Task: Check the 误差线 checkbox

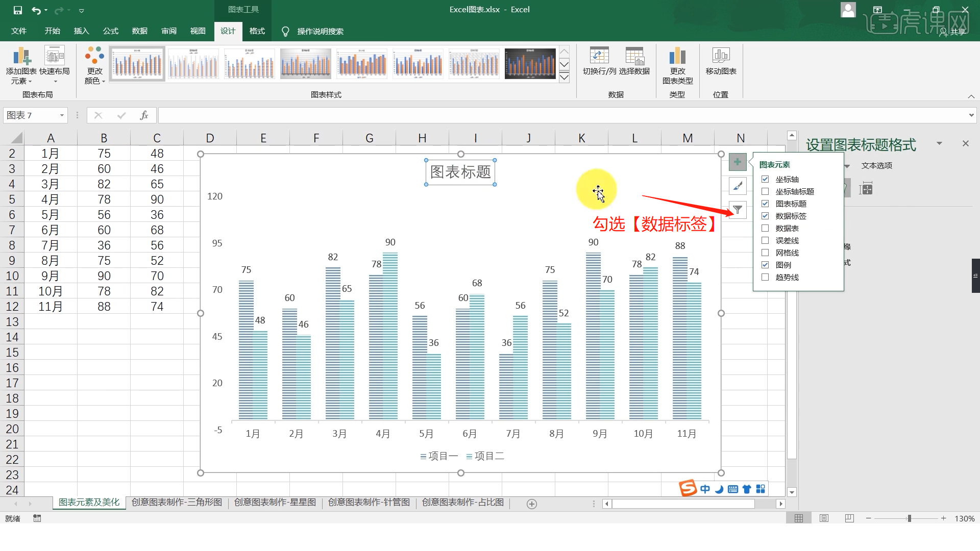Action: pos(765,240)
